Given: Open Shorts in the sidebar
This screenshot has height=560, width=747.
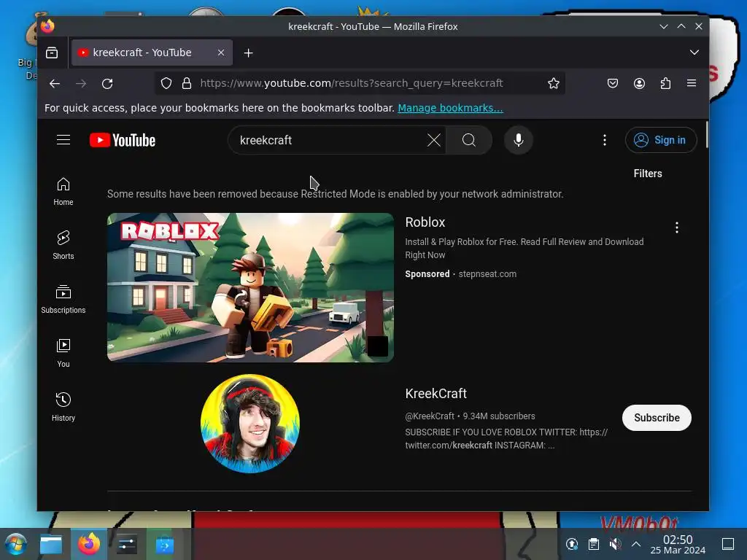Looking at the screenshot, I should click(63, 245).
